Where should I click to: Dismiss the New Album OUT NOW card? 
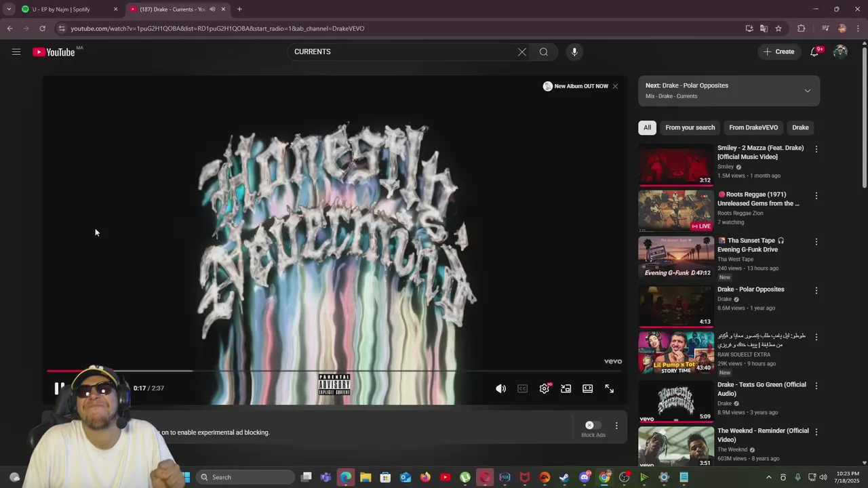point(615,86)
